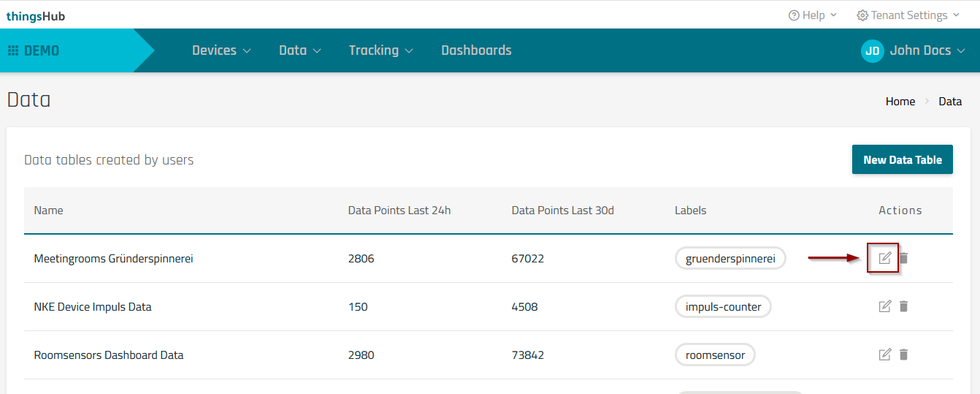Click the DEMO app grid icon
The width and height of the screenshot is (980, 394).
13,50
